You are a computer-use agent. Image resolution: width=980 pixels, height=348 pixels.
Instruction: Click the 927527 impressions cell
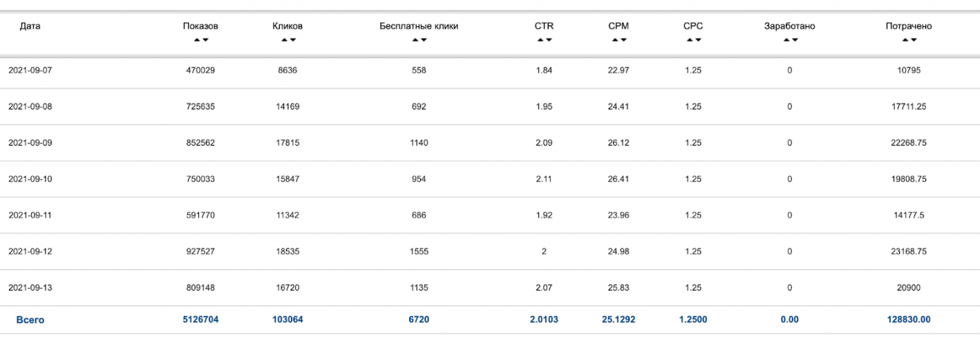(x=201, y=251)
